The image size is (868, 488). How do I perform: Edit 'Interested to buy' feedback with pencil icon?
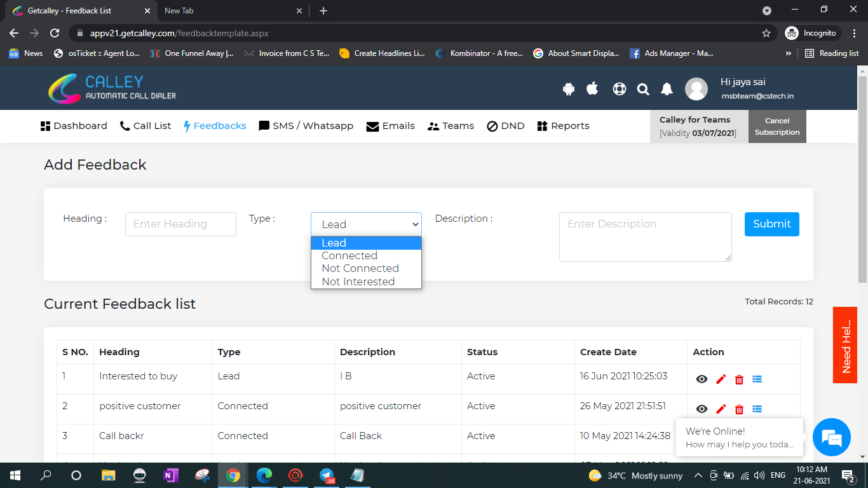point(721,379)
